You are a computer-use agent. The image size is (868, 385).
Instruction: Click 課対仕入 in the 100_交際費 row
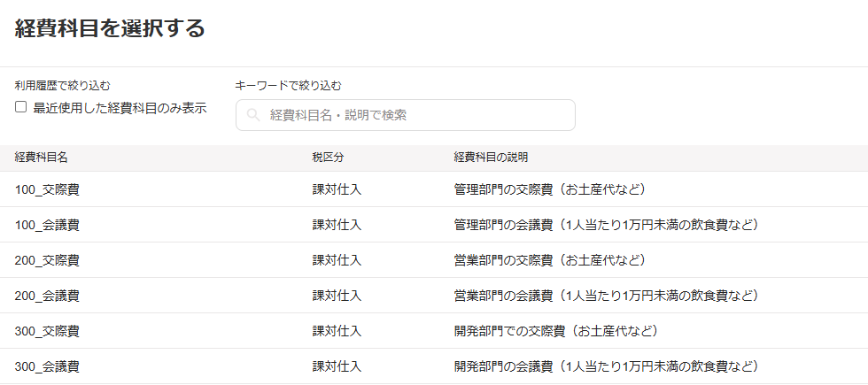point(337,189)
